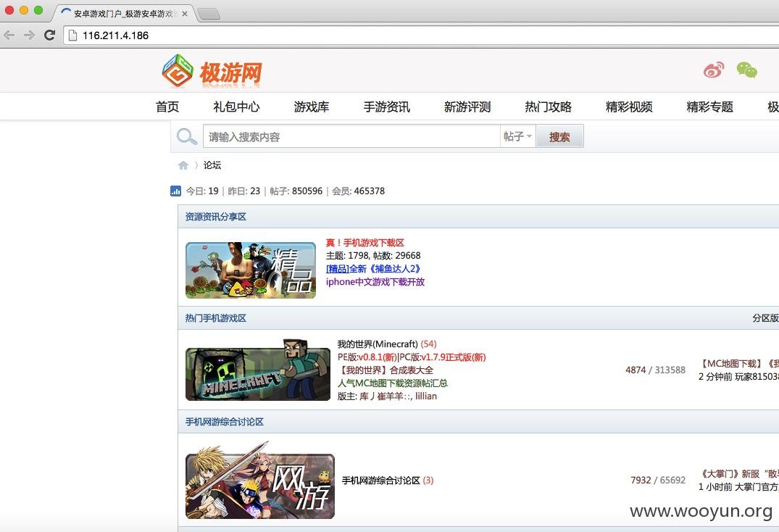Open the WeChat icon in header
The height and width of the screenshot is (532, 779).
746,70
